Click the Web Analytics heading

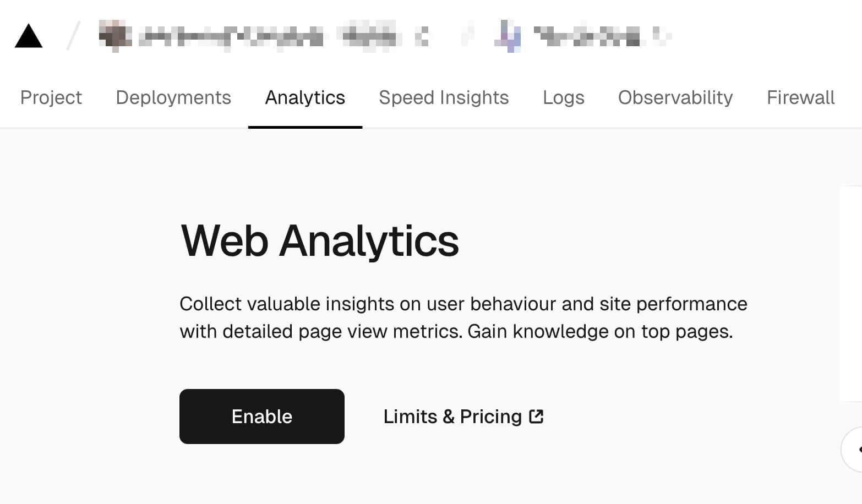tap(319, 241)
